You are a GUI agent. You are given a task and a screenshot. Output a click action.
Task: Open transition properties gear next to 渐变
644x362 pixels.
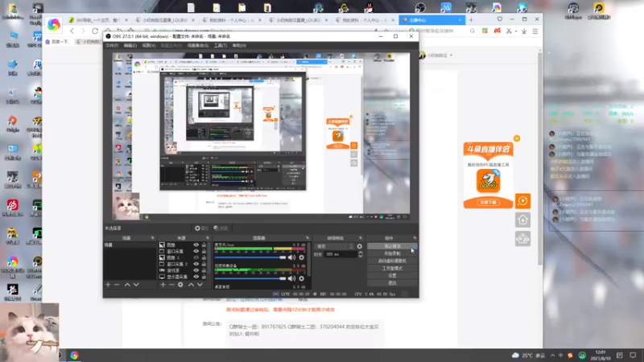[x=359, y=246]
